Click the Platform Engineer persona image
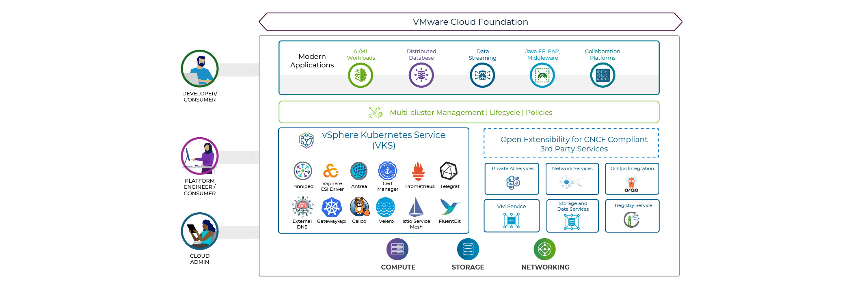The height and width of the screenshot is (289, 868). pos(200,156)
